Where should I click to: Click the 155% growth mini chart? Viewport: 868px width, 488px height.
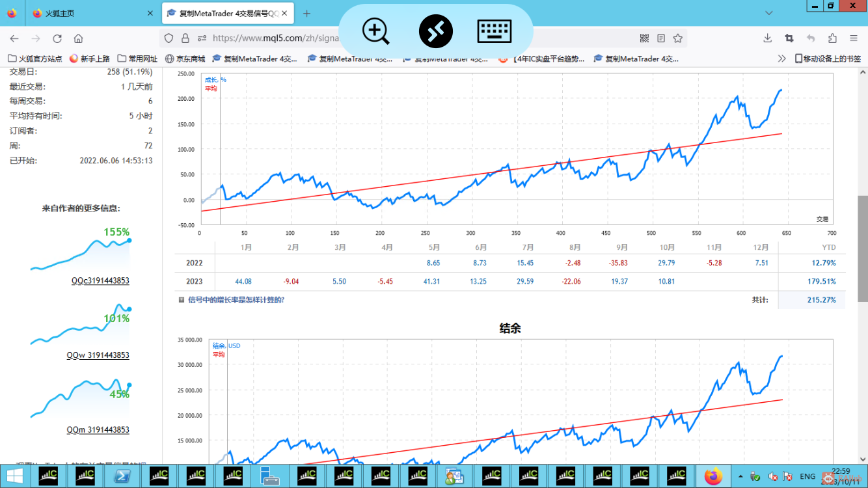click(80, 250)
